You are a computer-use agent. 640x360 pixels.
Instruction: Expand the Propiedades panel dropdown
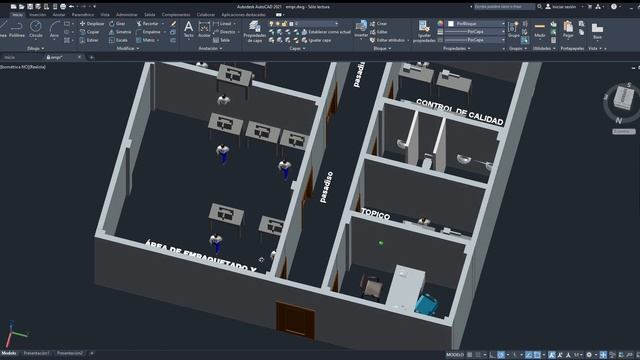click(x=457, y=48)
